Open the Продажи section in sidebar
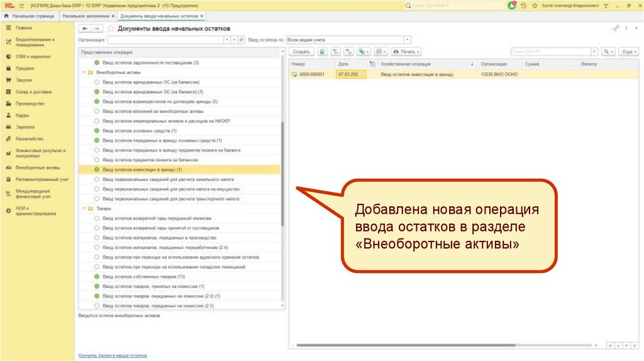 25,68
